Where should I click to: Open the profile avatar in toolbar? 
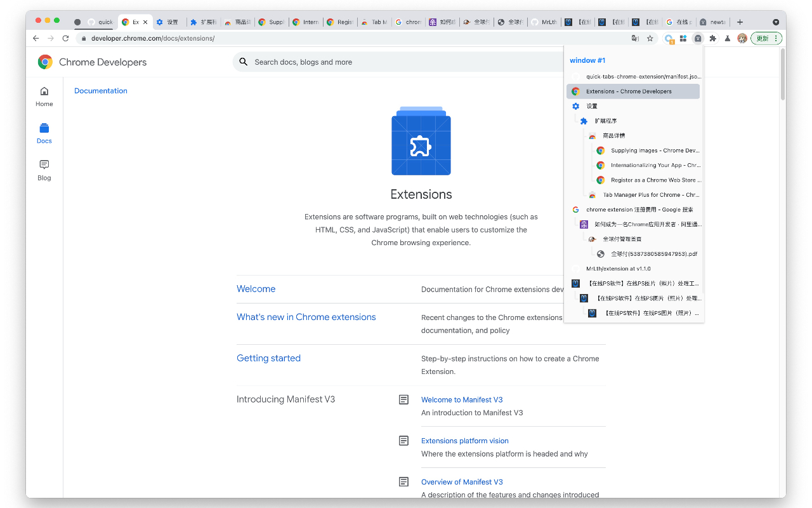[742, 38]
